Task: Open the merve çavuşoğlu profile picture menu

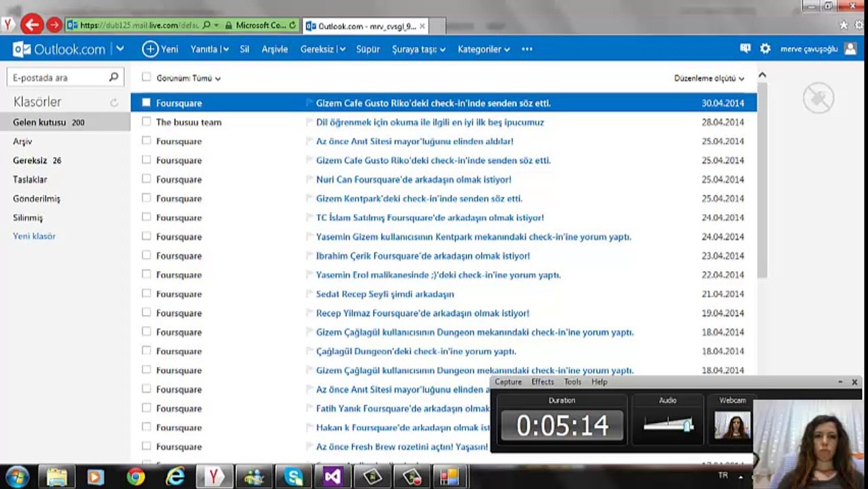Action: pos(850,49)
